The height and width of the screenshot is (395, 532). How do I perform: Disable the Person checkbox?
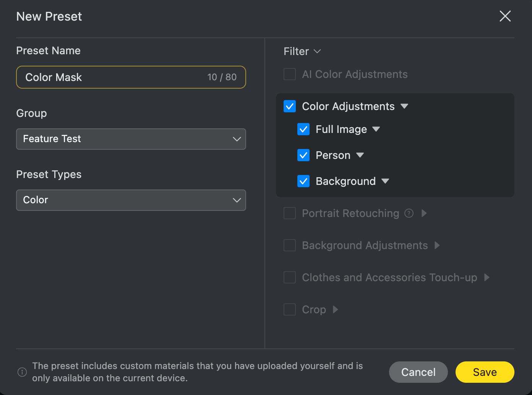coord(303,155)
